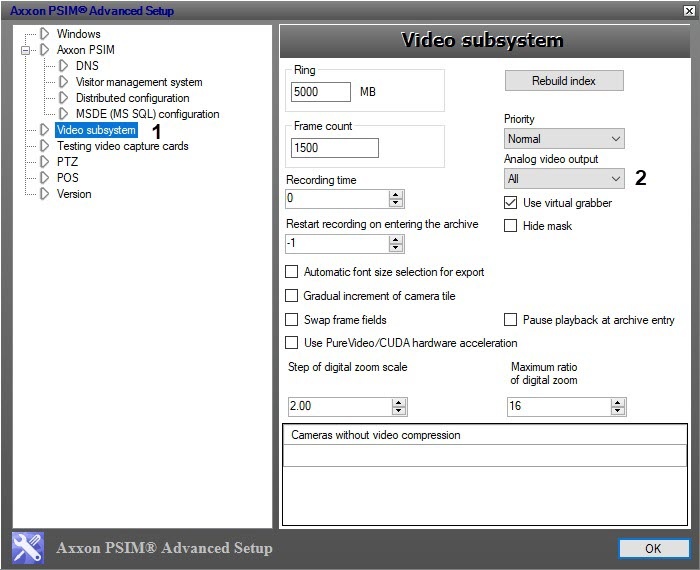Disable the Use virtual grabber checkbox
Viewport: 700px width, 570px height.
pyautogui.click(x=510, y=203)
